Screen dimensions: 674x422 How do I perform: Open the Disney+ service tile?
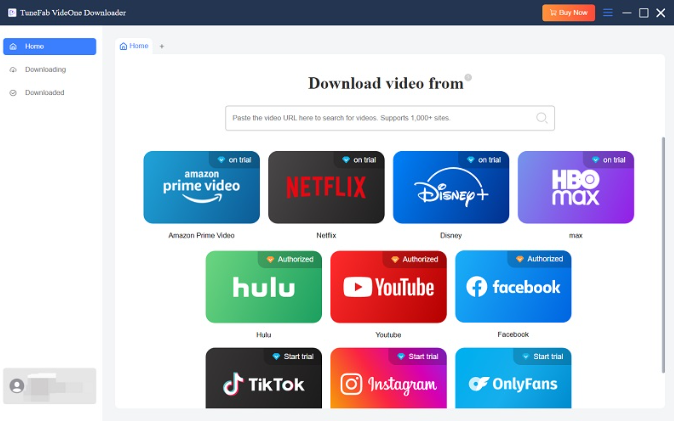click(451, 187)
